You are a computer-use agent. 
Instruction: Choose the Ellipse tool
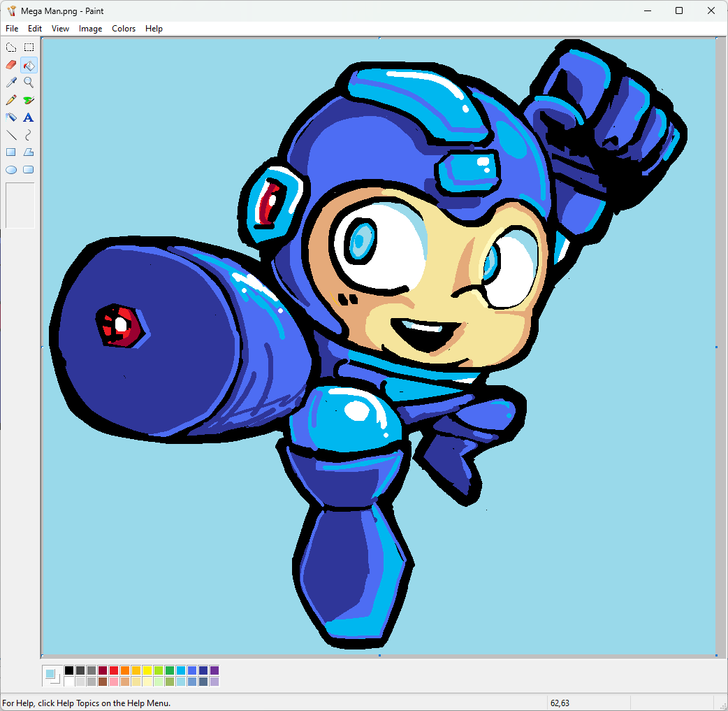11,169
